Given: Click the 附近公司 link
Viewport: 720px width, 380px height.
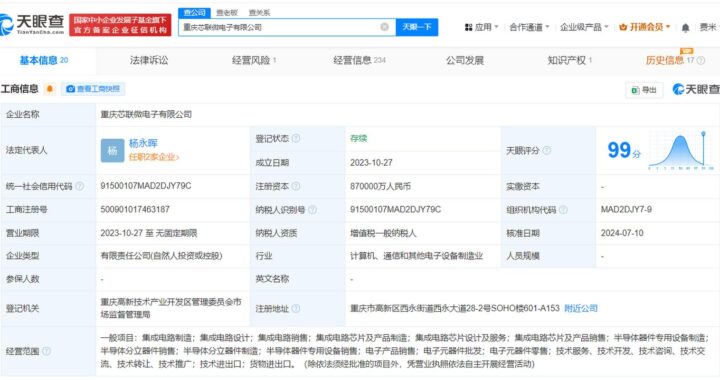Looking at the screenshot, I should click(x=581, y=308).
